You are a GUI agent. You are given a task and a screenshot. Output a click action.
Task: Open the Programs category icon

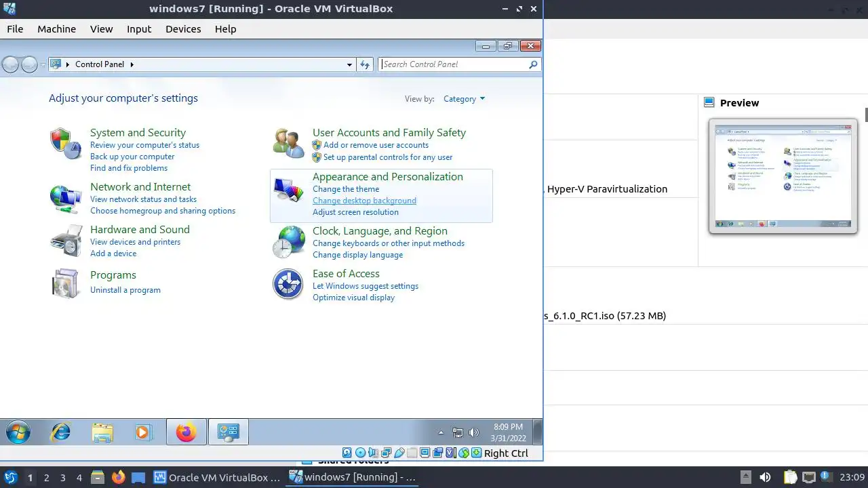coord(66,283)
